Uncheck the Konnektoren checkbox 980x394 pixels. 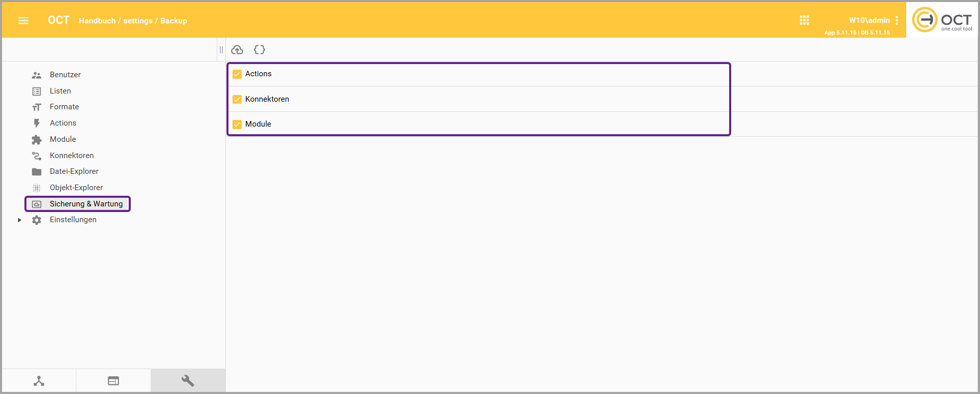tap(237, 99)
